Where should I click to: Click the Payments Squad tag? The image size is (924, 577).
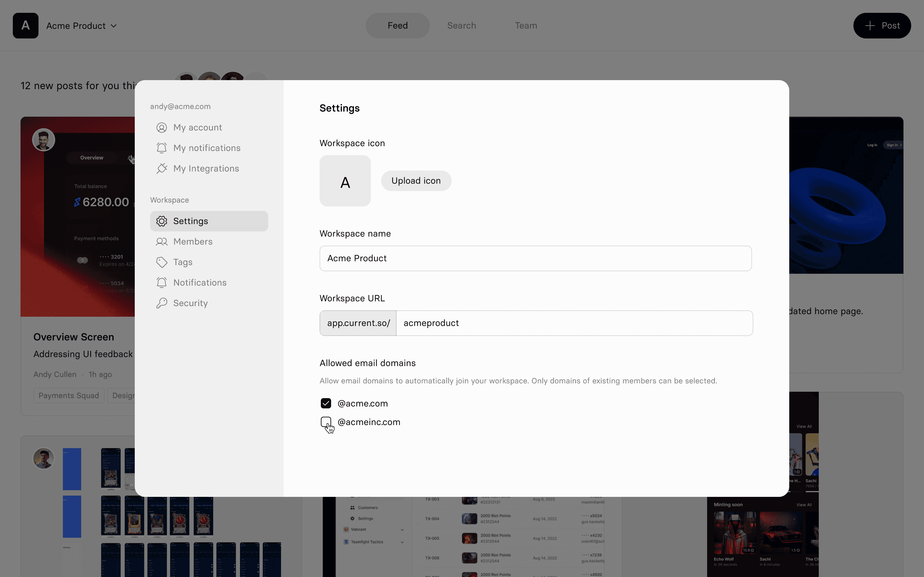69,395
